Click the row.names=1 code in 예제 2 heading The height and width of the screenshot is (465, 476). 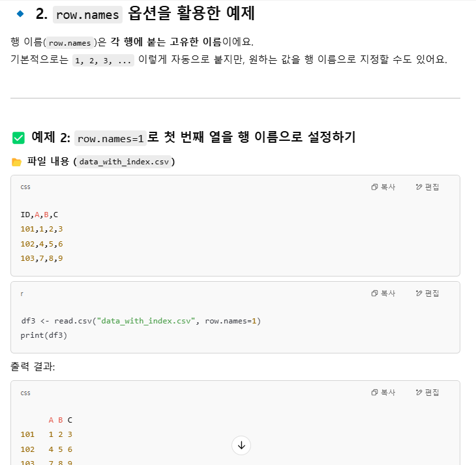(110, 138)
